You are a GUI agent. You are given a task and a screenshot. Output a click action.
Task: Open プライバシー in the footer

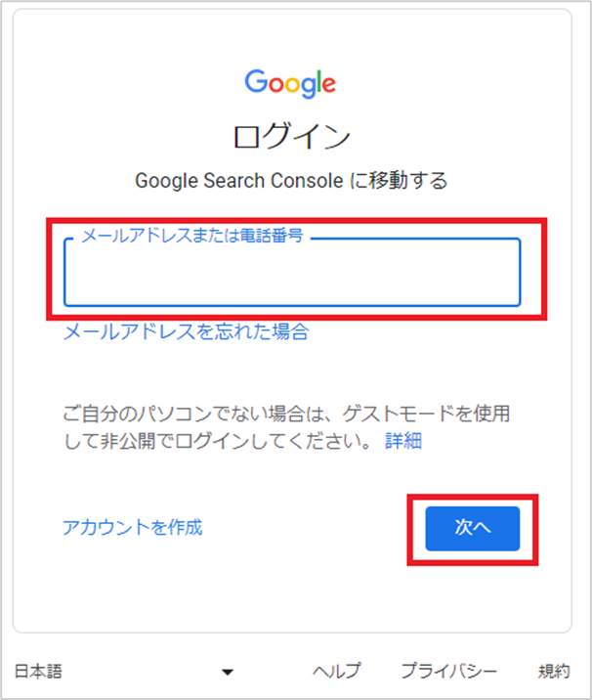[448, 671]
